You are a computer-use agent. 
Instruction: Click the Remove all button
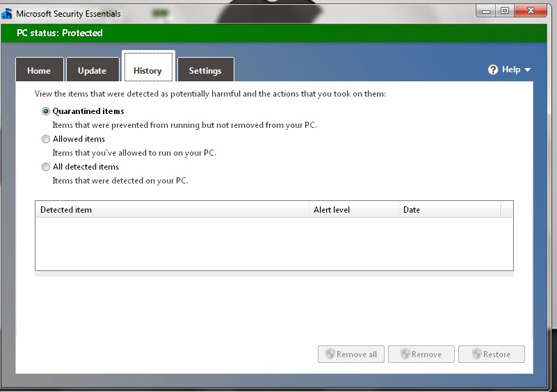click(x=351, y=354)
